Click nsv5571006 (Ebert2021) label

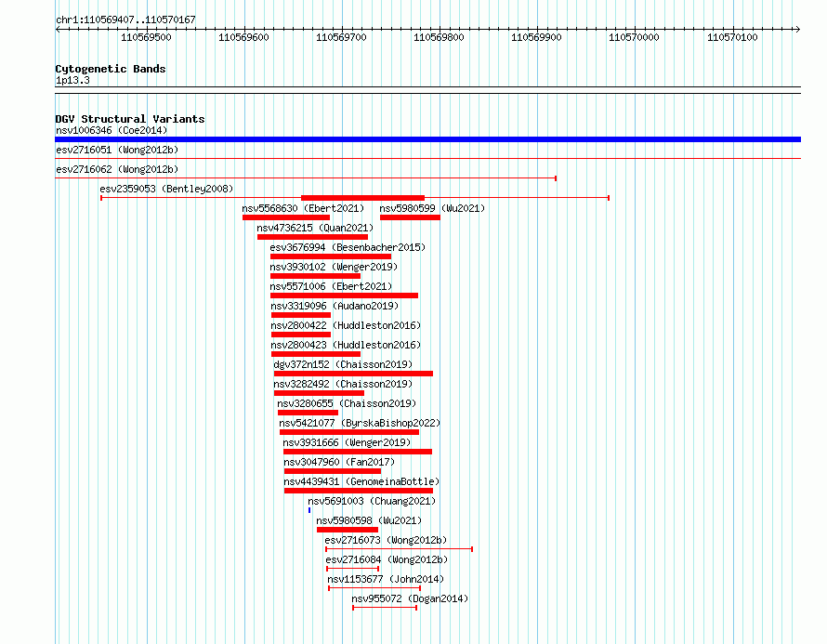point(331,286)
